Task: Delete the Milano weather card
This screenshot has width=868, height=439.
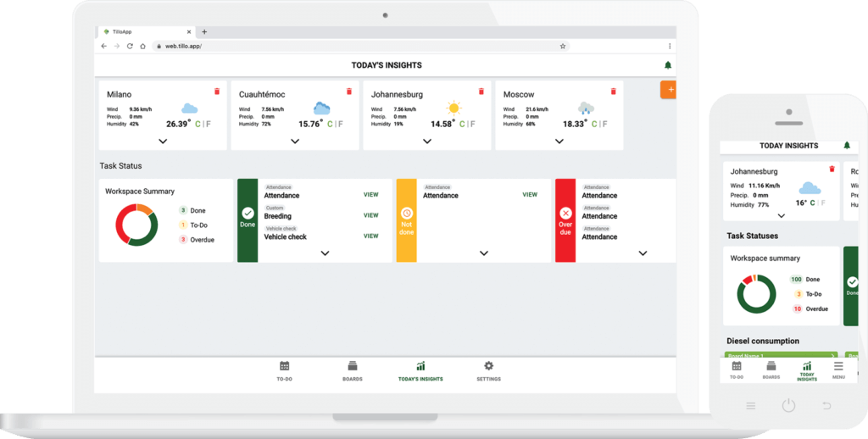Action: [x=216, y=91]
